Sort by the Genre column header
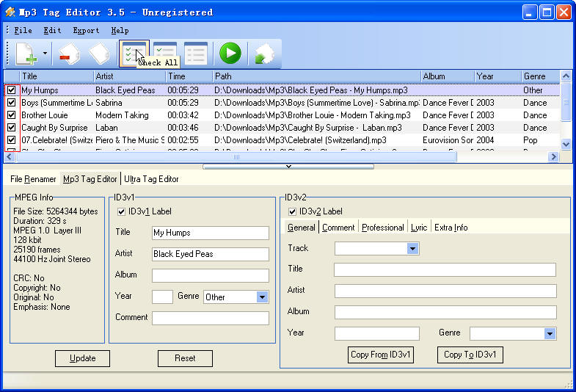This screenshot has height=392, width=576. (541, 76)
